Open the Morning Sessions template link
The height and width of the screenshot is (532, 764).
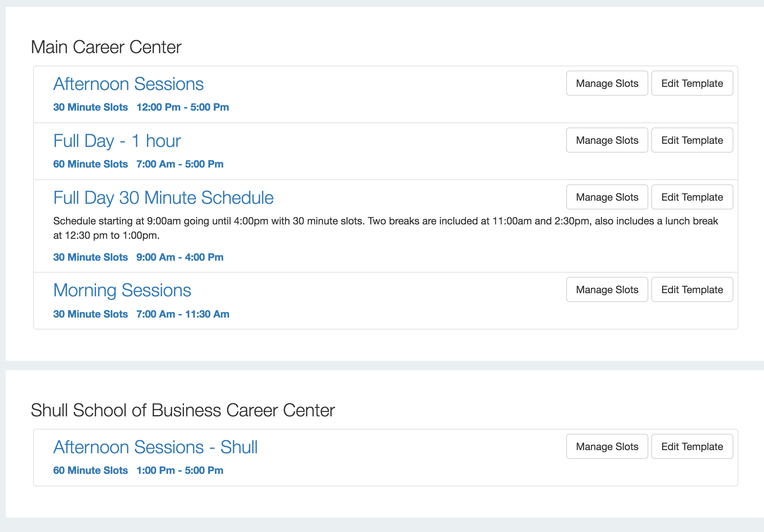pyautogui.click(x=122, y=290)
